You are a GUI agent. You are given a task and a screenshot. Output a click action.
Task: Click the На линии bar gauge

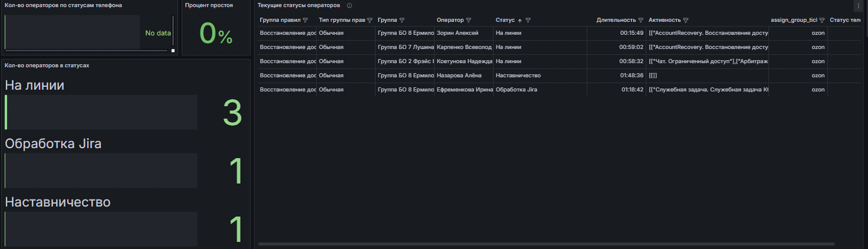[101, 112]
